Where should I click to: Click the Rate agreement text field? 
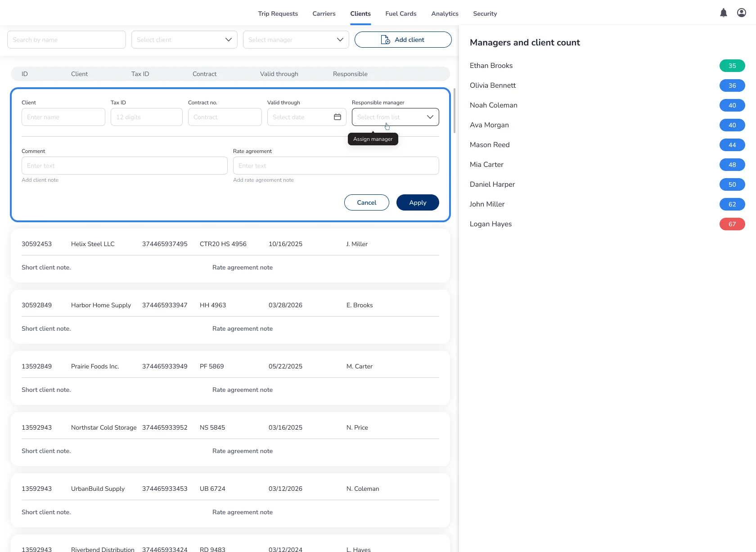pos(336,166)
